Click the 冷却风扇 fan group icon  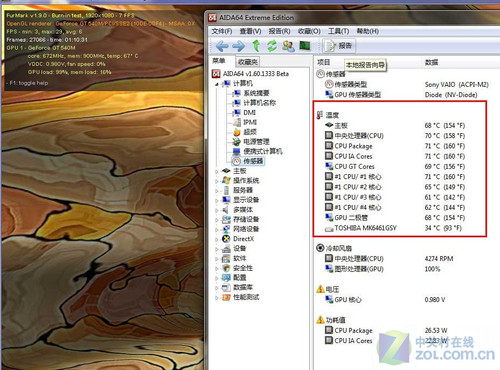coord(320,248)
